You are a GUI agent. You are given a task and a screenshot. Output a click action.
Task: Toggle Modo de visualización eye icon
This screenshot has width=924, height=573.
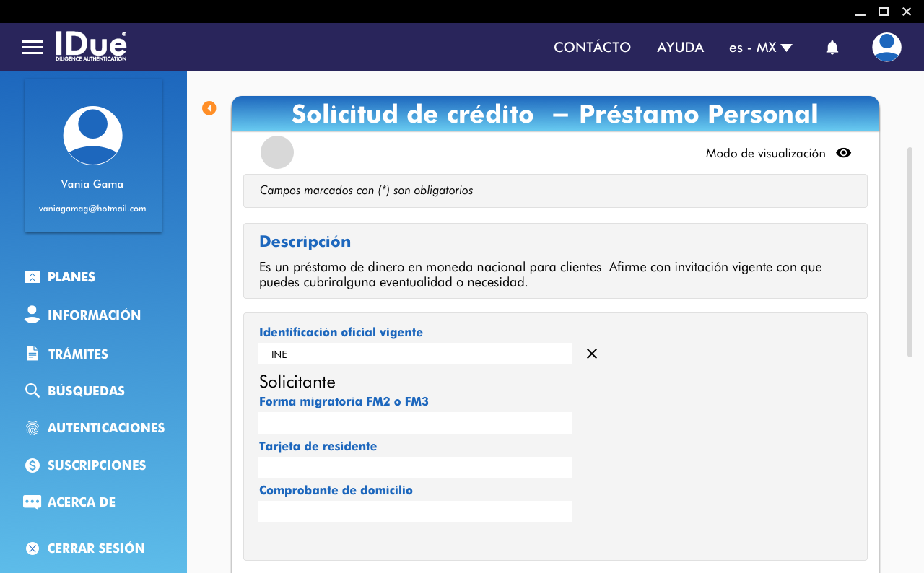[843, 153]
